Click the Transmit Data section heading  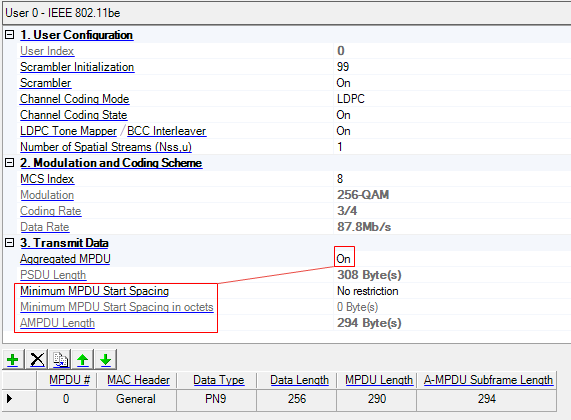[x=64, y=243]
